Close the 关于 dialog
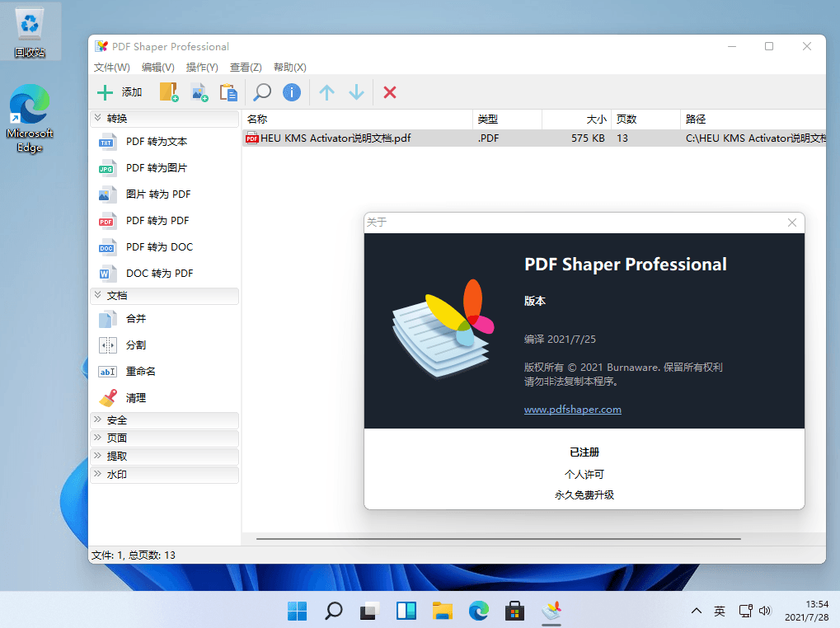Viewport: 840px width, 628px height. click(x=792, y=223)
